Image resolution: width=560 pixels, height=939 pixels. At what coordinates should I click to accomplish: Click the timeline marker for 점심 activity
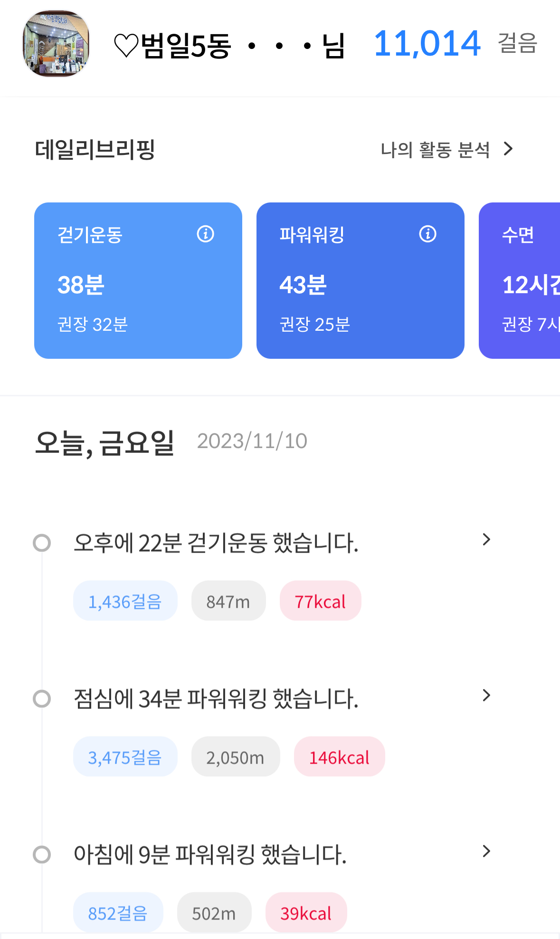point(42,699)
